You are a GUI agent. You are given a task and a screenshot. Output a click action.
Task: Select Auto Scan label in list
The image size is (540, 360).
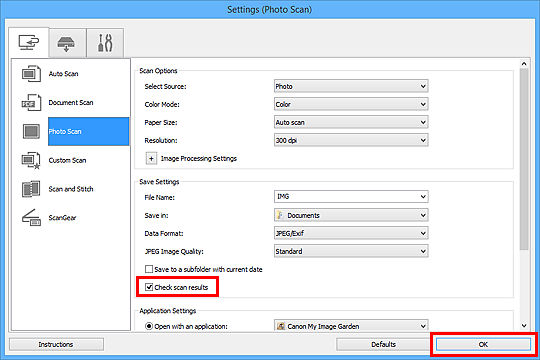[x=63, y=74]
